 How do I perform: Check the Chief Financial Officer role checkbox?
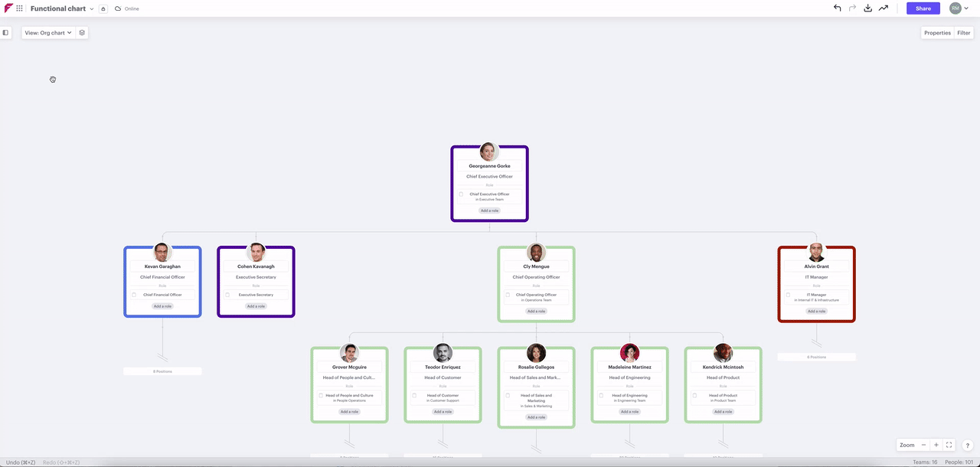(134, 295)
